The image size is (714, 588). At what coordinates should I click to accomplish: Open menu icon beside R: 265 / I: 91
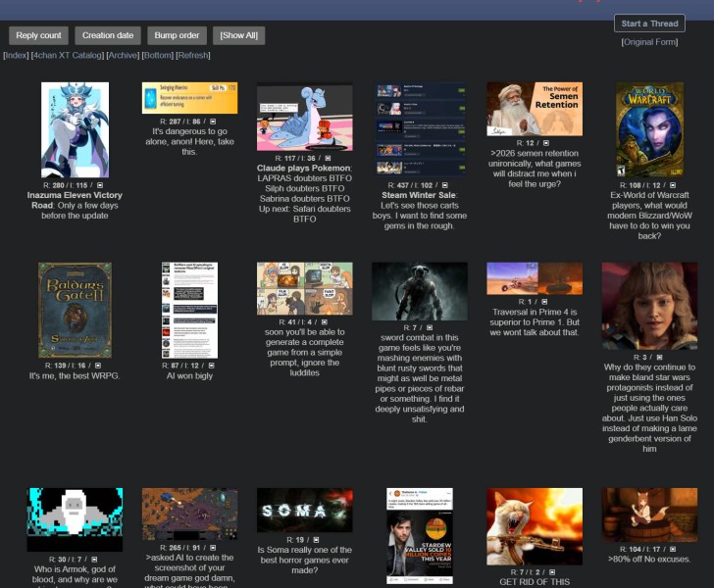coord(213,548)
